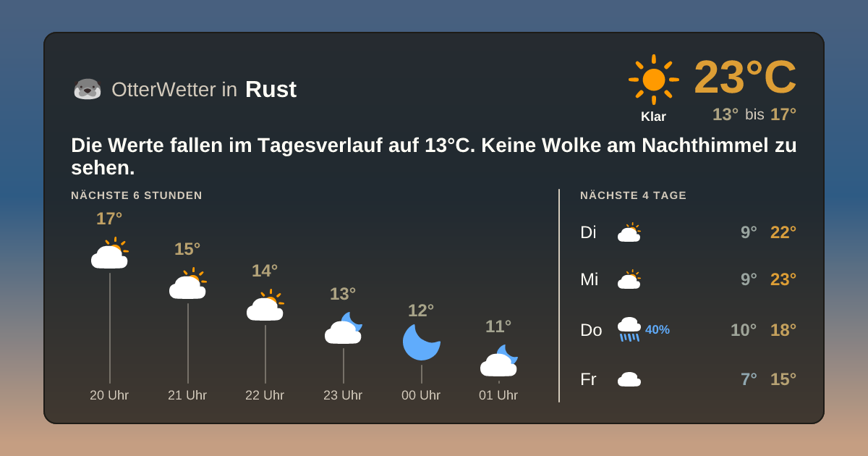Click the Do rain cloud icon
The width and height of the screenshot is (868, 456).
tap(629, 329)
